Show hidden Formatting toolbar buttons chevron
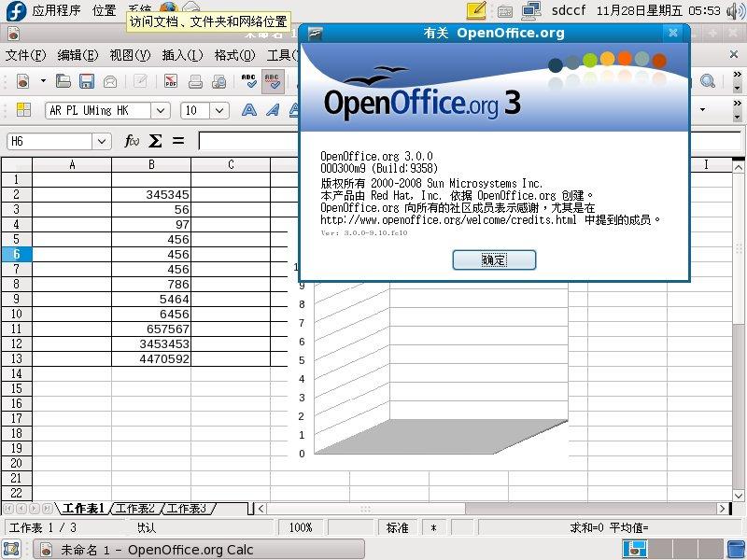Screen dimensions: 747x560 tap(737, 104)
